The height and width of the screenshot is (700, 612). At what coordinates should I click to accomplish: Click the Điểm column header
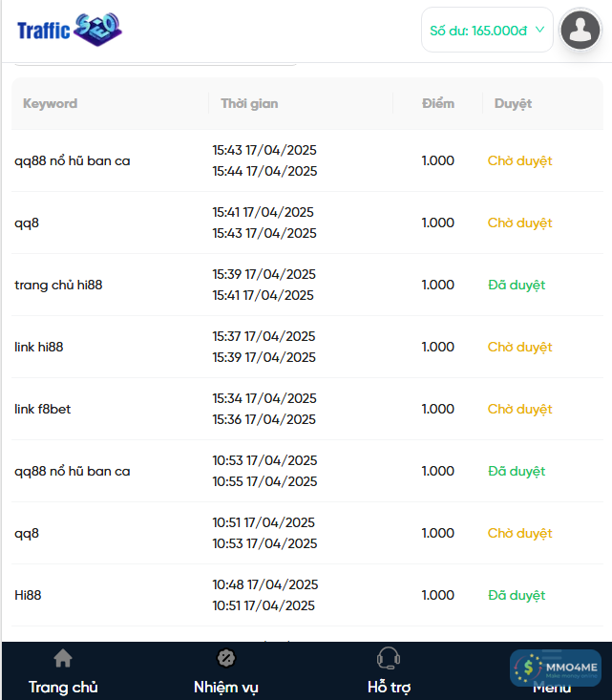coord(438,103)
